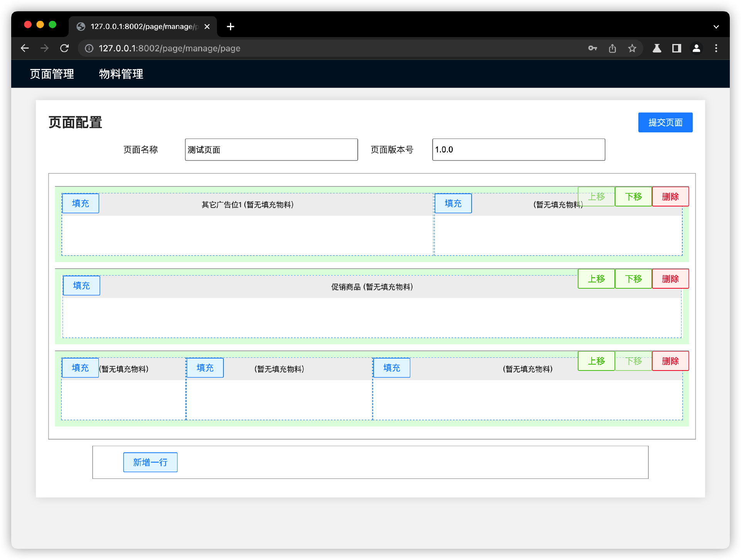Click the 页面版本号 input field
741x560 pixels.
(518, 150)
